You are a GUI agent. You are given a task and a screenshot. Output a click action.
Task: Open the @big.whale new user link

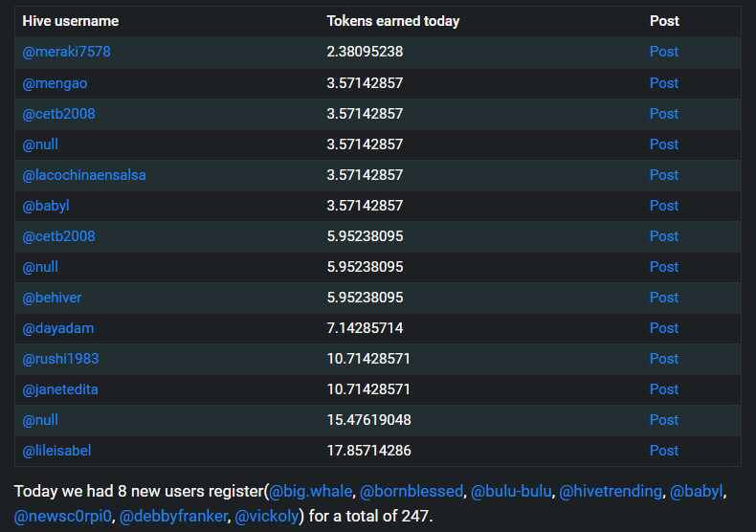310,492
